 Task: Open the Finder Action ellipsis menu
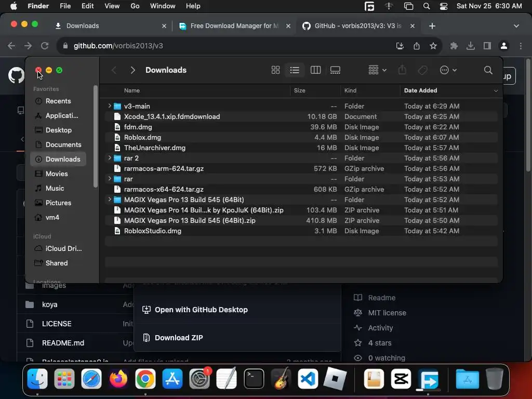(448, 70)
